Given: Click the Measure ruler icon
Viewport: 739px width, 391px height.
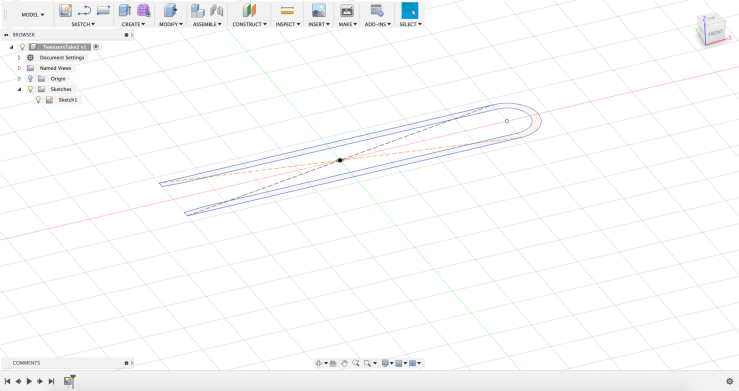Looking at the screenshot, I should (x=287, y=10).
